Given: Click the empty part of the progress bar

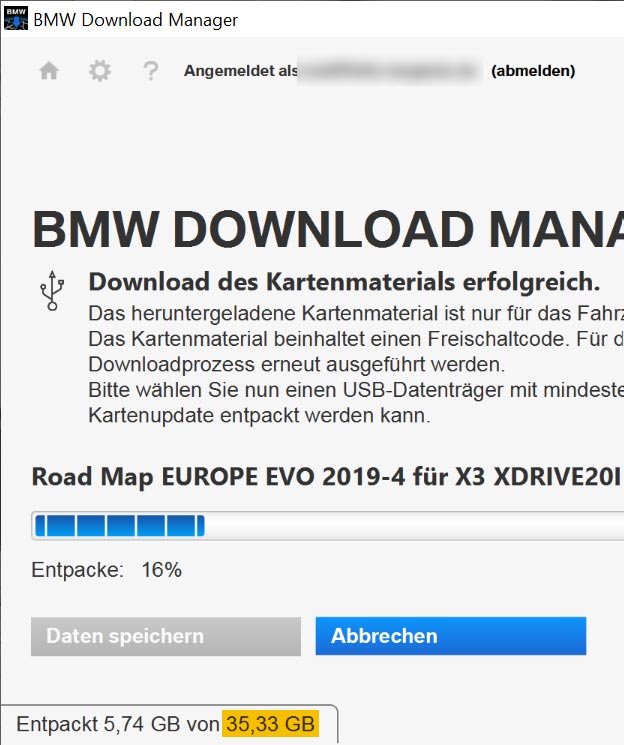Looking at the screenshot, I should pos(410,526).
